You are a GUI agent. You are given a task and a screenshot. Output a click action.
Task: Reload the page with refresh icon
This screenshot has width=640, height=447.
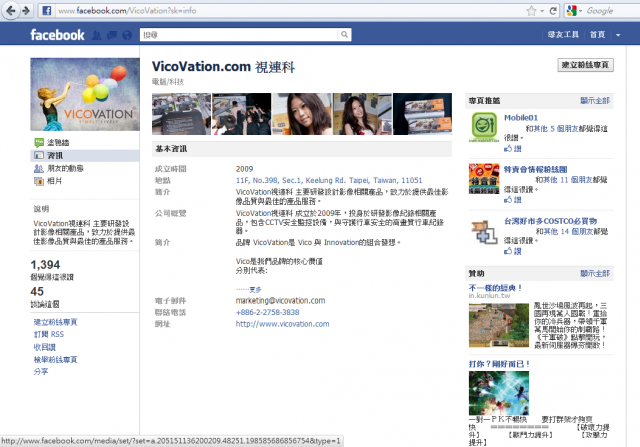[553, 11]
